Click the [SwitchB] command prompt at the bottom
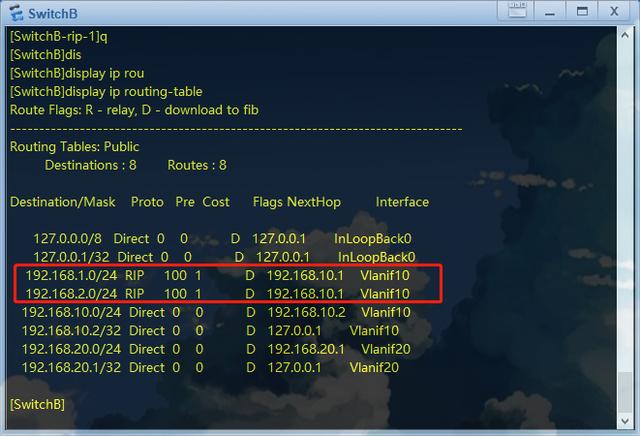This screenshot has height=436, width=640. pos(37,405)
